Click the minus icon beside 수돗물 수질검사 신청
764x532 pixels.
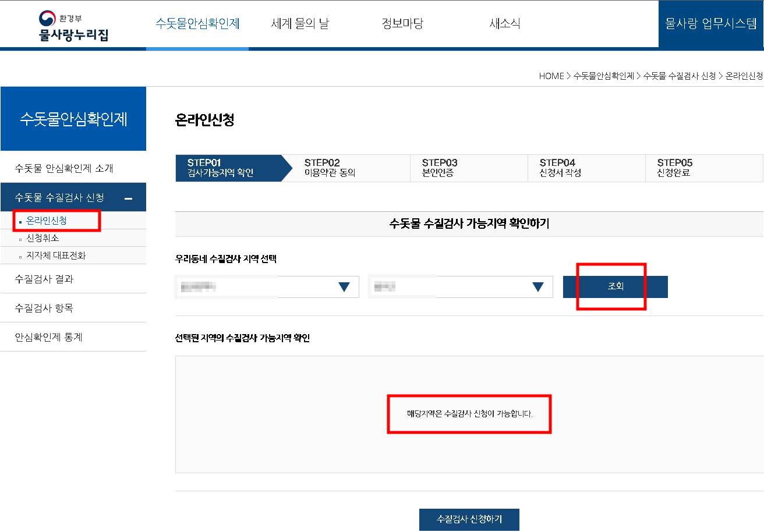click(129, 198)
